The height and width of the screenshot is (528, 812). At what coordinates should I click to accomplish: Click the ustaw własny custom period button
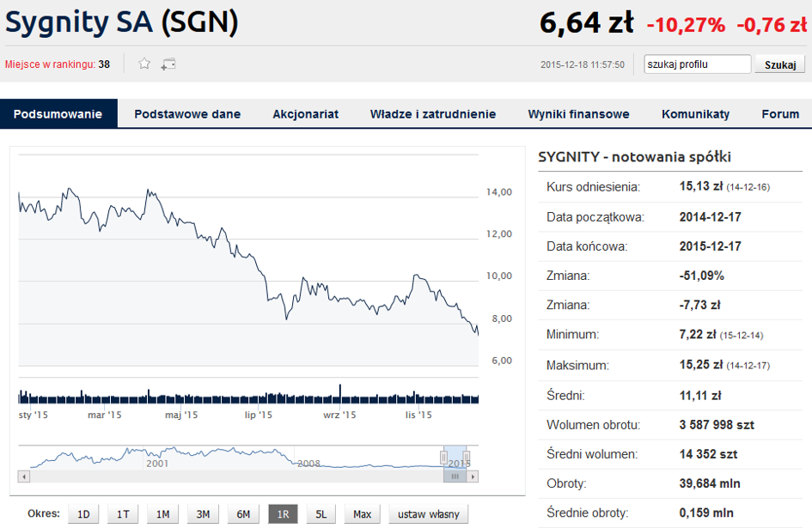[428, 514]
